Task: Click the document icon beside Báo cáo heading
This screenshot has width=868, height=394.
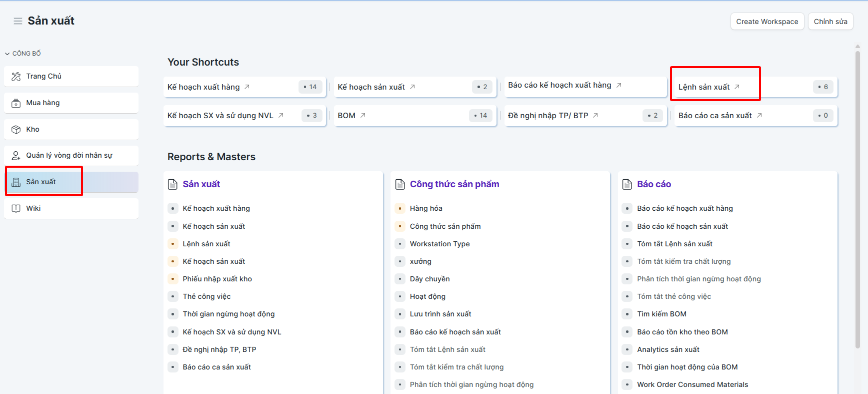Action: tap(627, 184)
